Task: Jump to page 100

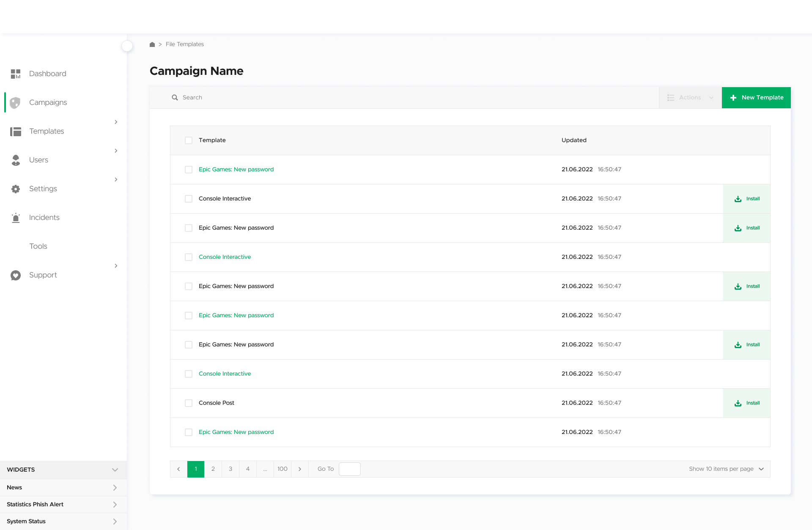Action: coord(283,469)
